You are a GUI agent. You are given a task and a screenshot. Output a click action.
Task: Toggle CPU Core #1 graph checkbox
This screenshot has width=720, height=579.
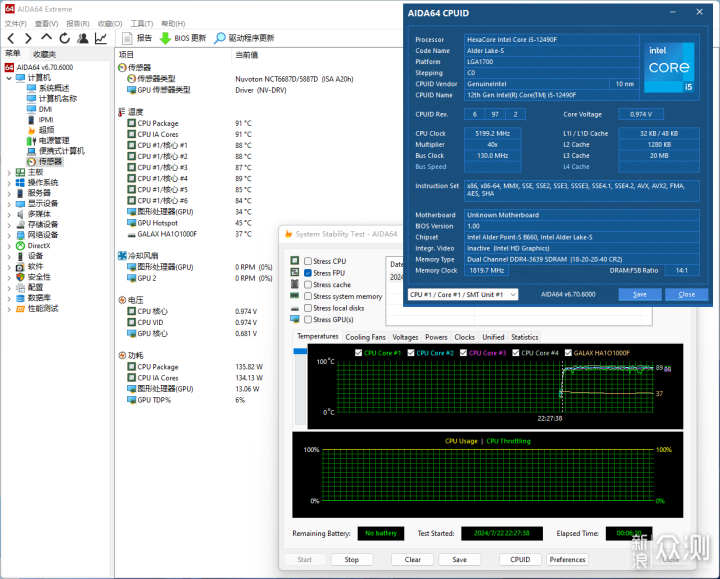[x=359, y=353]
